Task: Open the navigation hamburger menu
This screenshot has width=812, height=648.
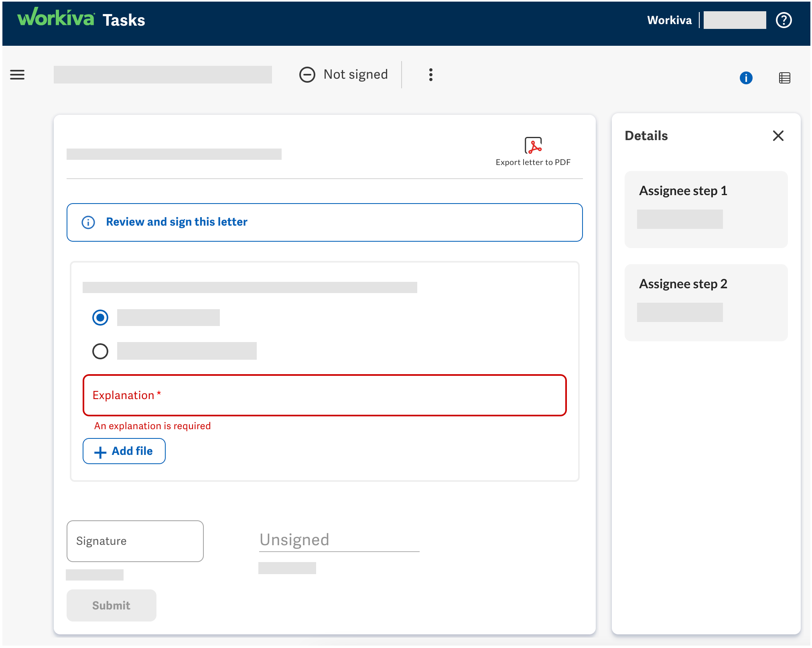Action: pos(17,75)
